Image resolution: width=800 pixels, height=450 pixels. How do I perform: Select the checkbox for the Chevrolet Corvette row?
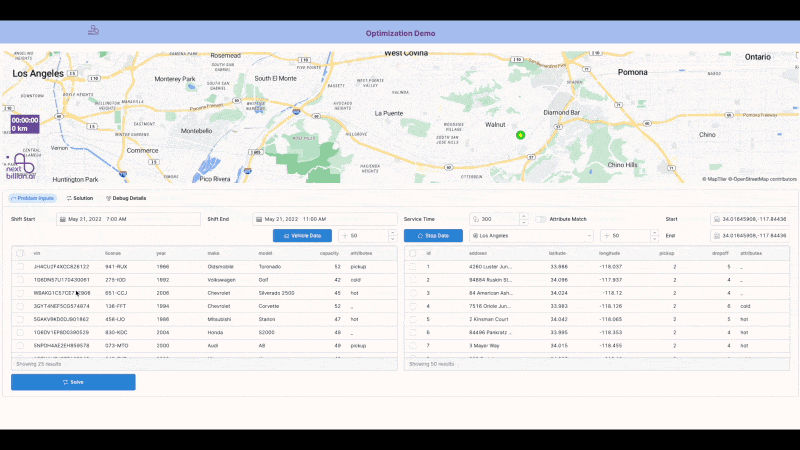pyautogui.click(x=20, y=306)
